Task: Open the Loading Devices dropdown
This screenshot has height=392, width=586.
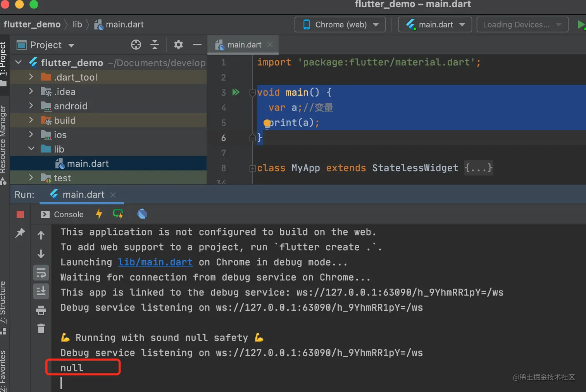Action: [522, 24]
